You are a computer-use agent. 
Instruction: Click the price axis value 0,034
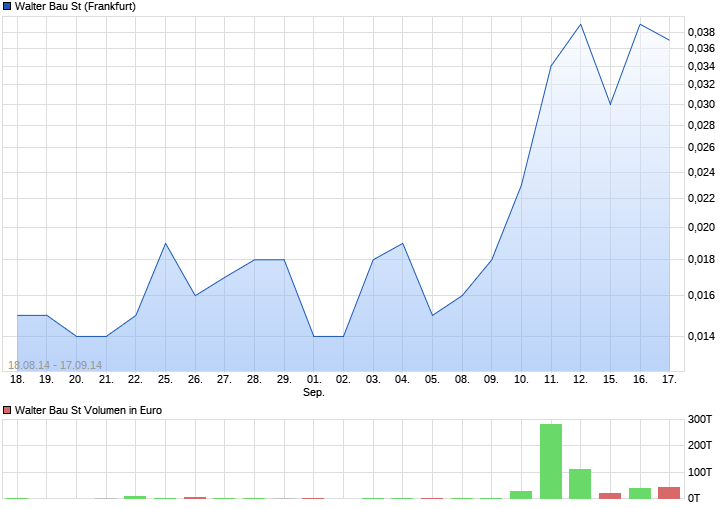point(701,66)
